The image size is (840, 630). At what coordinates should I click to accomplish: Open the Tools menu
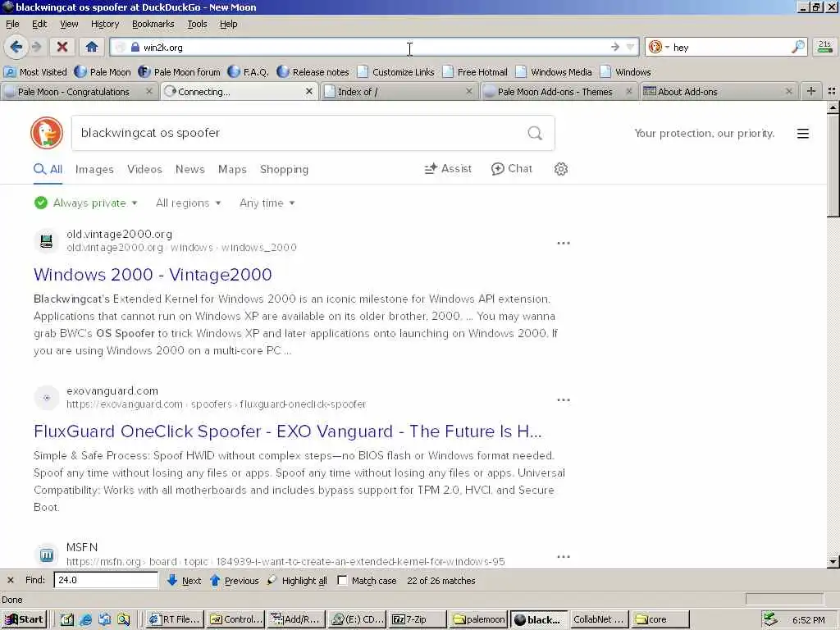[x=197, y=24]
